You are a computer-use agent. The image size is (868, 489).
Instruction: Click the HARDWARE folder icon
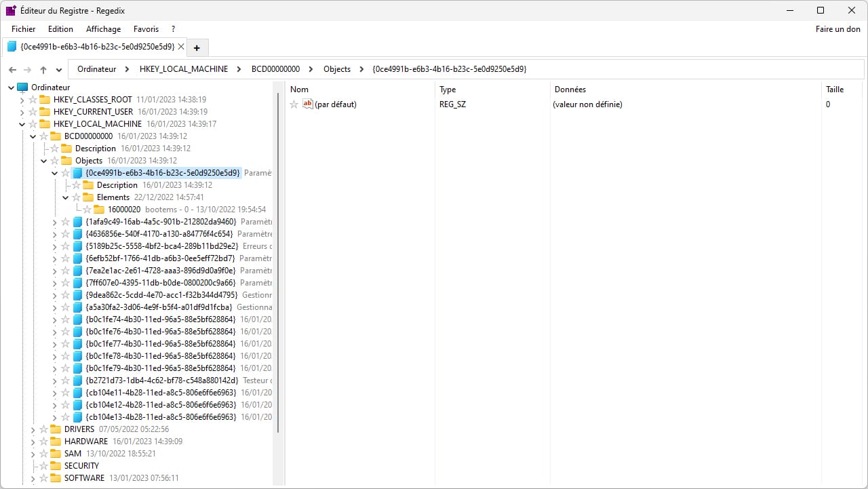(x=56, y=442)
